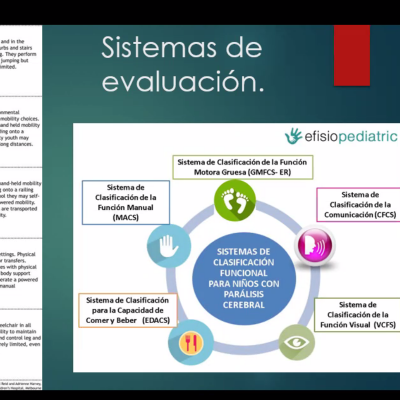The height and width of the screenshot is (400, 400).
Task: Select the EDACS Comer y Beber box
Action: click(128, 310)
